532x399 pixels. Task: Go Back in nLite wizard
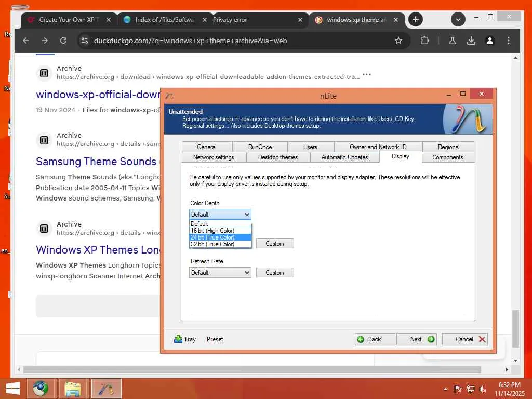(x=375, y=339)
